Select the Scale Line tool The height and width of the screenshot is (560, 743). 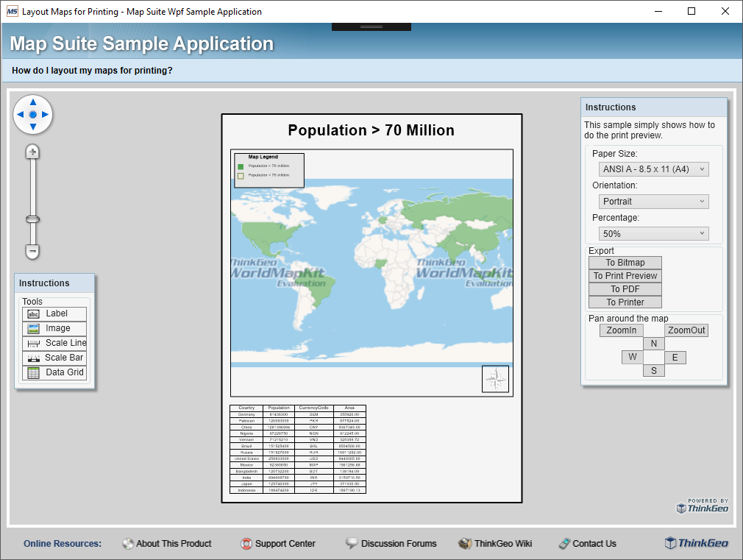54,344
